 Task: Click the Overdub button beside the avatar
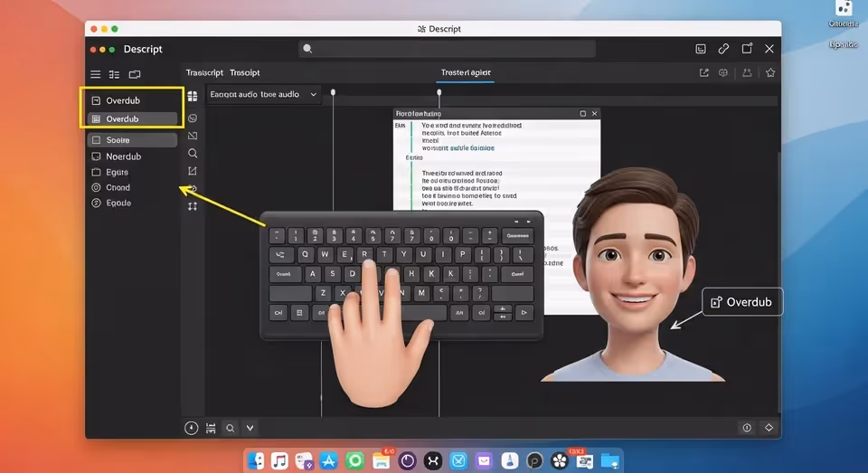pyautogui.click(x=742, y=302)
